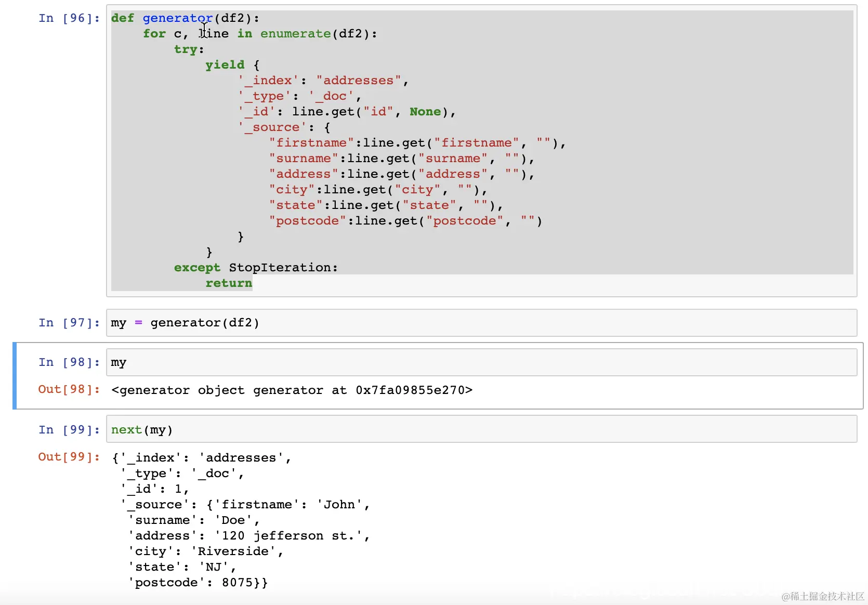The height and width of the screenshot is (605, 868).
Task: Click the 'def' keyword in cell 96
Action: pyautogui.click(x=123, y=18)
